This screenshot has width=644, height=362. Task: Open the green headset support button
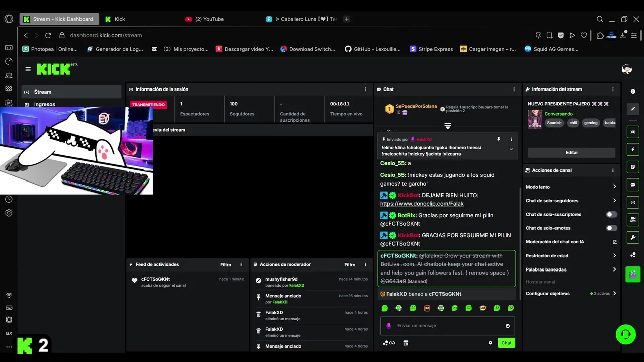click(x=626, y=334)
